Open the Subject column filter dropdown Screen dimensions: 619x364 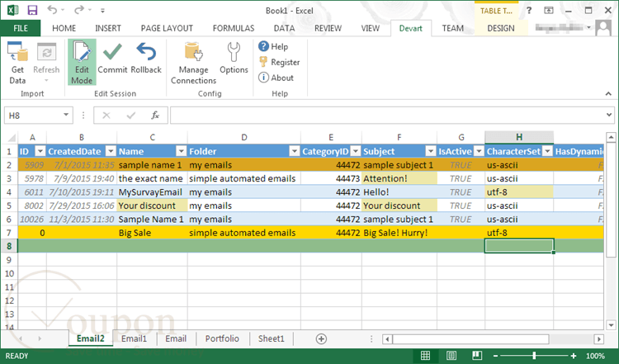(x=430, y=151)
